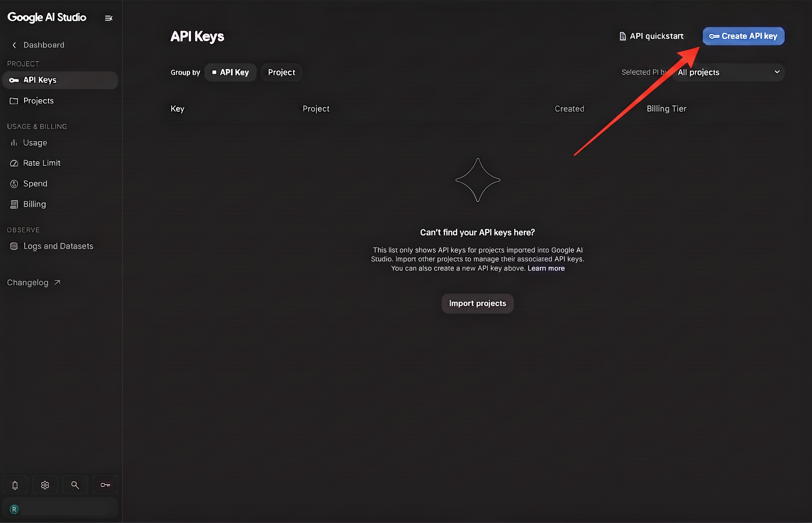The width and height of the screenshot is (812, 523).
Task: Collapse the sidebar with the menu icon
Action: pyautogui.click(x=109, y=18)
